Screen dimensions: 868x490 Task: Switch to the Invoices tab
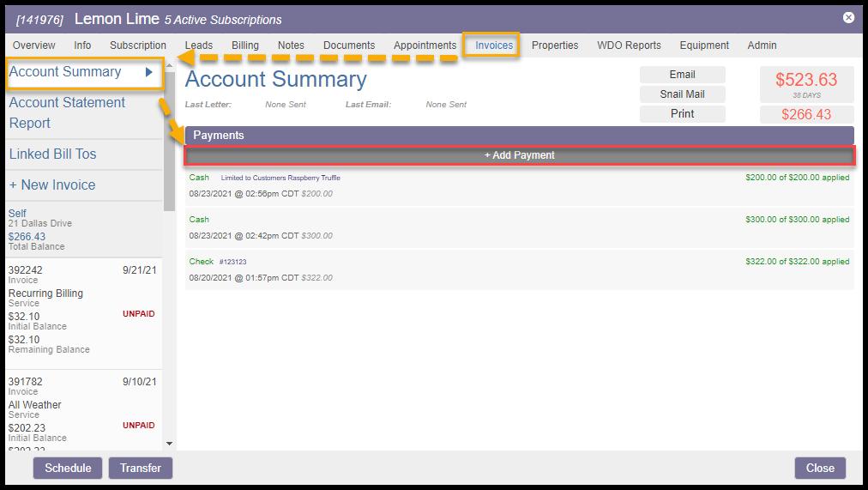coord(494,45)
